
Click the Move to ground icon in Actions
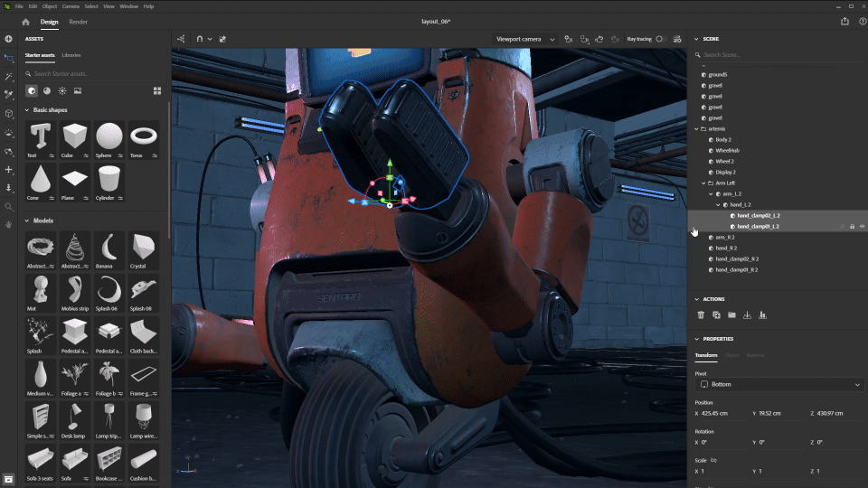pos(748,314)
